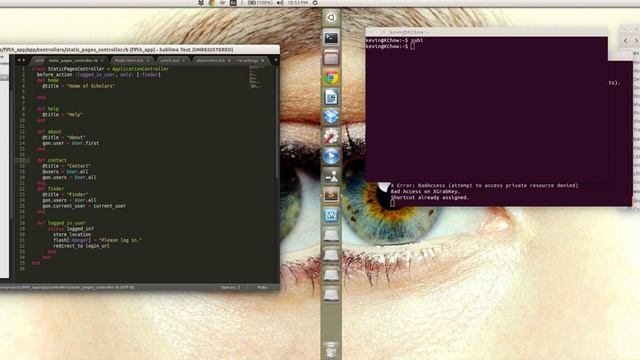Launch the blue media player dock icon

(x=331, y=156)
